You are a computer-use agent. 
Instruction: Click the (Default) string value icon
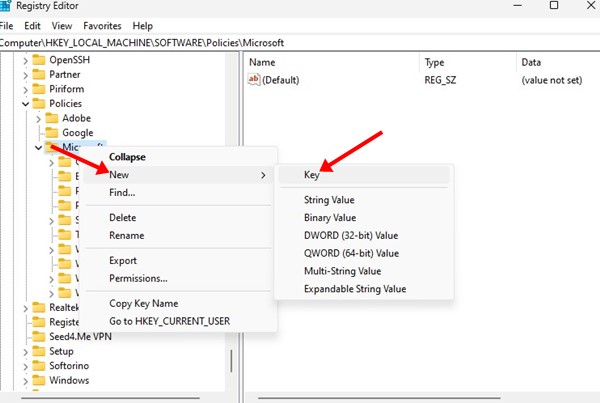[254, 80]
